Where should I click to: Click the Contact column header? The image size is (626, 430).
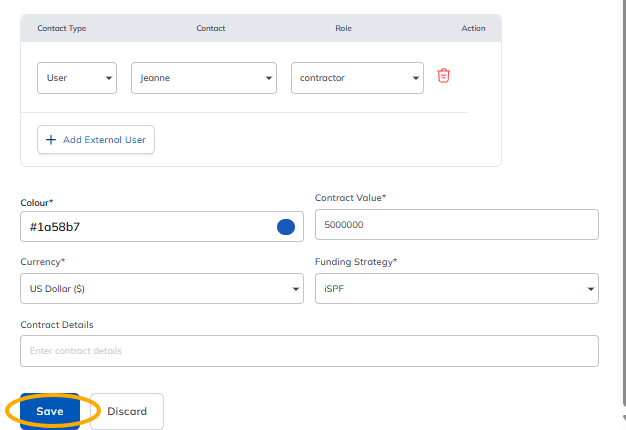(211, 28)
